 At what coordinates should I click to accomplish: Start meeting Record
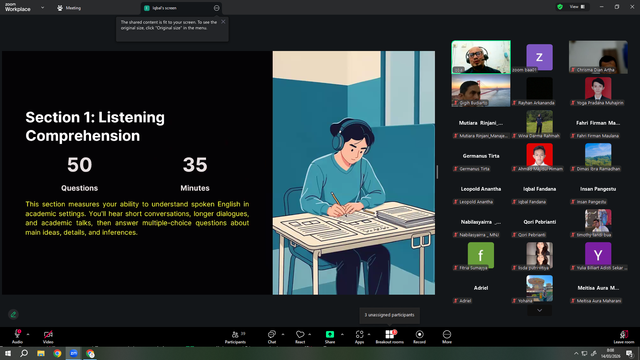(419, 337)
